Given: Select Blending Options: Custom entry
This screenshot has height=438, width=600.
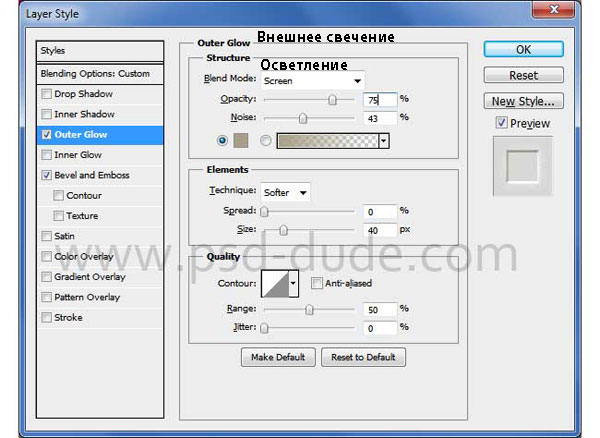Looking at the screenshot, I should 100,73.
